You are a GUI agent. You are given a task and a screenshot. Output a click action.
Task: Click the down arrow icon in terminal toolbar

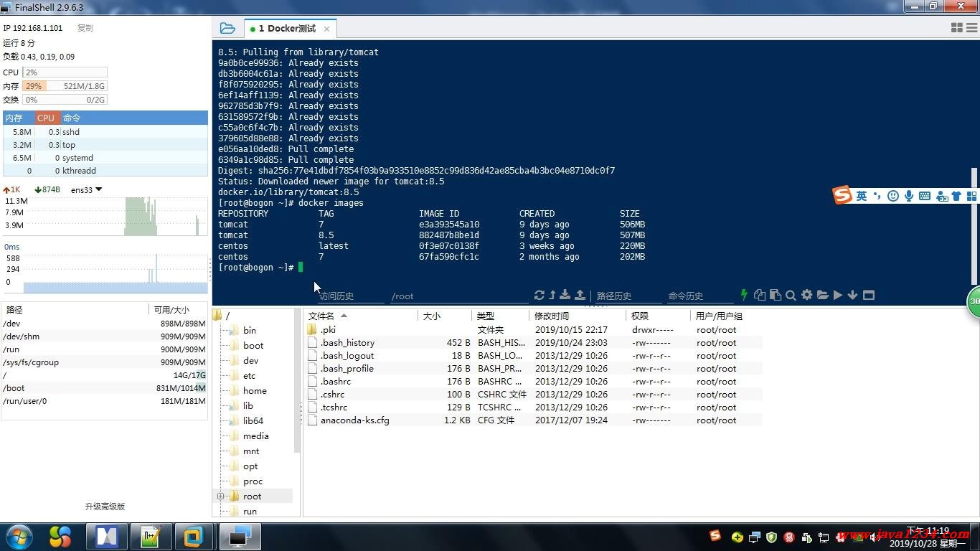853,295
